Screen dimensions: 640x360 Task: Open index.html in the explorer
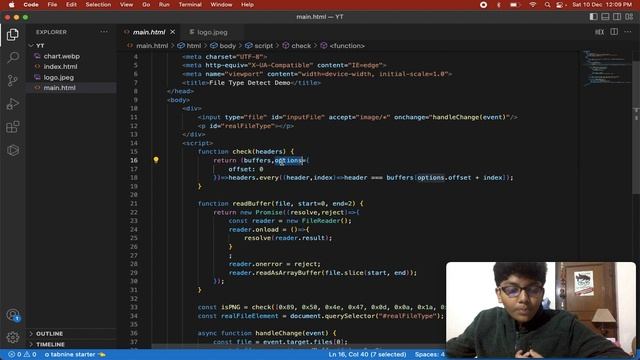point(60,67)
